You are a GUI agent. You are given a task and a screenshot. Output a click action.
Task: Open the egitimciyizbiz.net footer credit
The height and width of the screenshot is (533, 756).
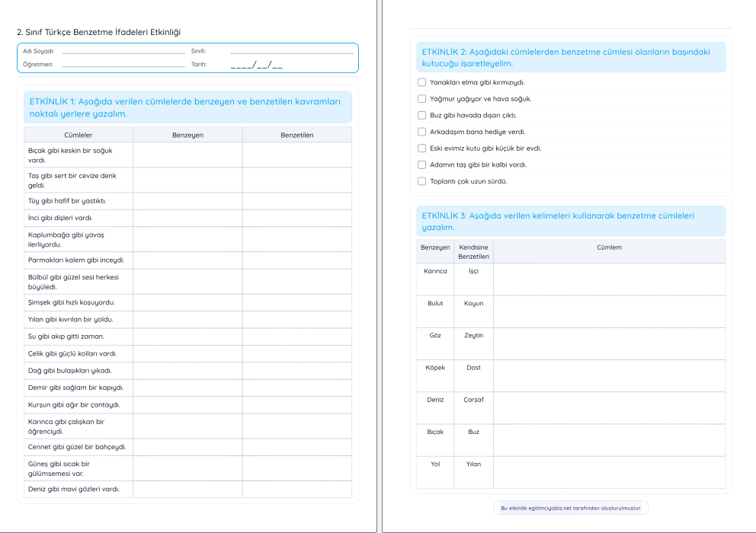click(x=571, y=507)
